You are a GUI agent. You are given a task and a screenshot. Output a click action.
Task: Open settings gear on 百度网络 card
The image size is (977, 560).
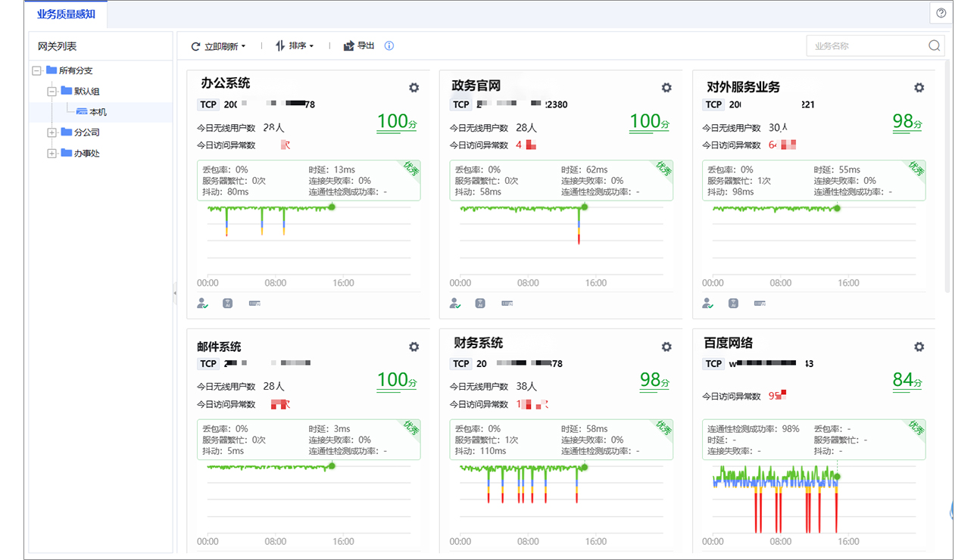coord(919,347)
